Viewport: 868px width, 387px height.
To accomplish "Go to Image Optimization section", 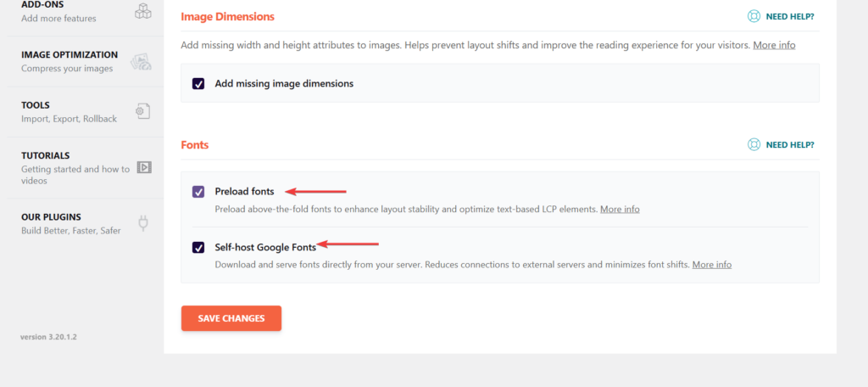I will (x=70, y=61).
